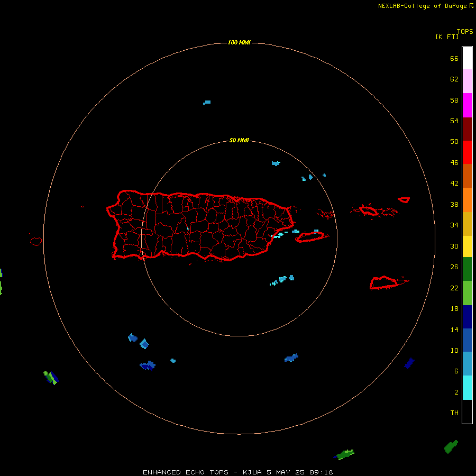Viewport: 476px width, 476px height.
Task: Click the 2 legend value
Action: [x=456, y=392]
